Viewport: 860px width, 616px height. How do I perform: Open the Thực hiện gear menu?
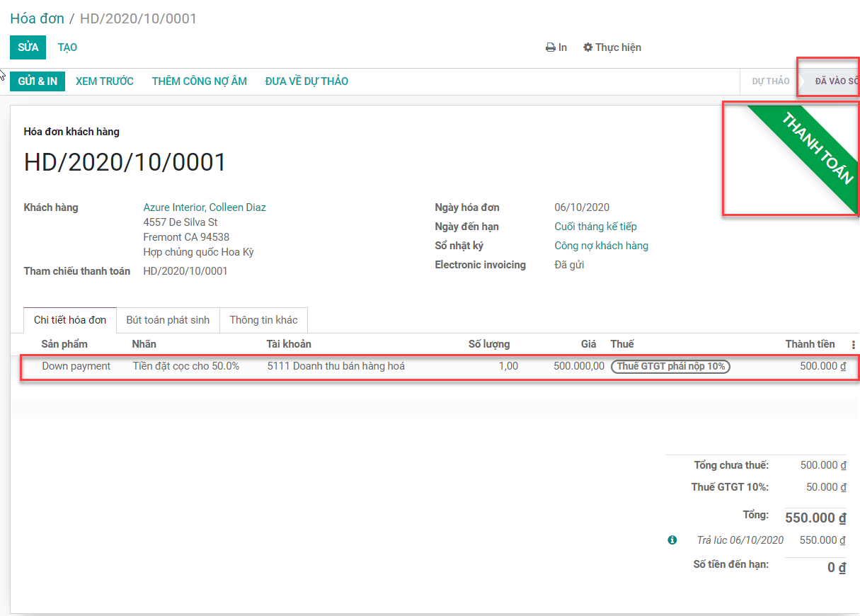click(x=612, y=47)
